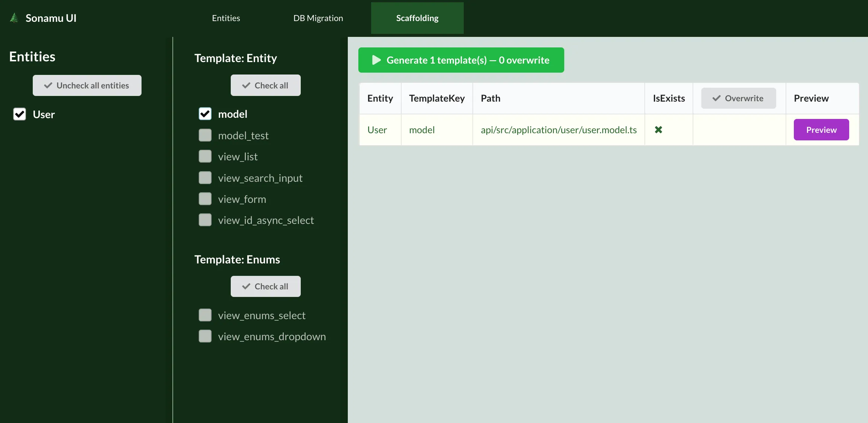
Task: Enable the model_test template checkbox
Action: (x=205, y=135)
